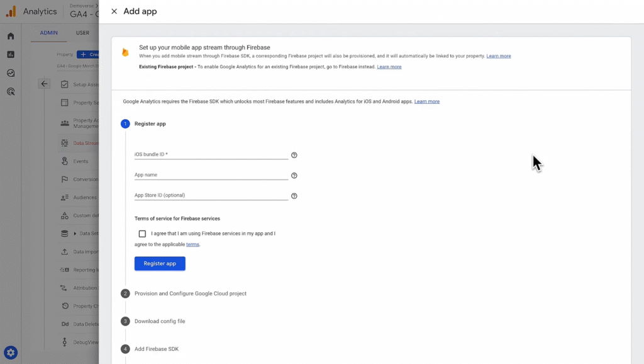Expand step 2 Provision and Configure Google Cloud project

pos(190,293)
